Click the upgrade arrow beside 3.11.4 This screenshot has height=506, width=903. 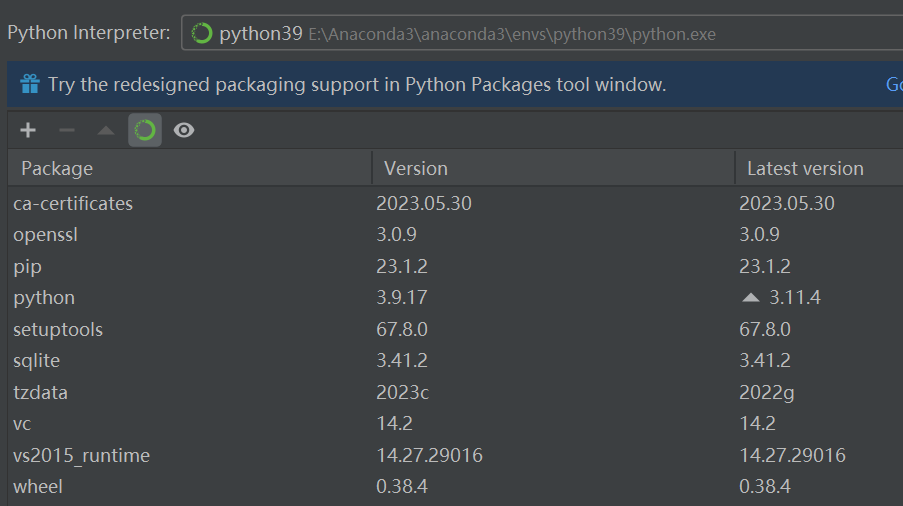click(752, 298)
